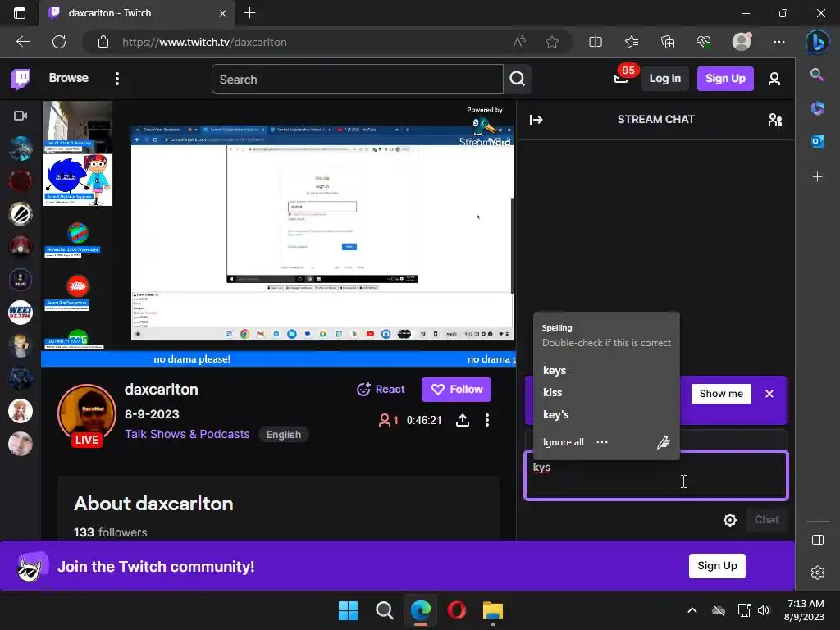Select 'Ignore all' in the spelling popup
The image size is (840, 630).
(x=563, y=442)
